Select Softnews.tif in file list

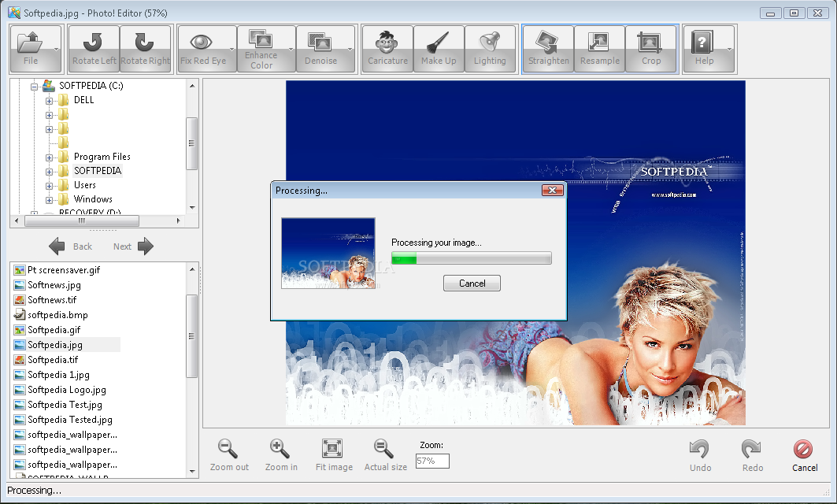52,299
